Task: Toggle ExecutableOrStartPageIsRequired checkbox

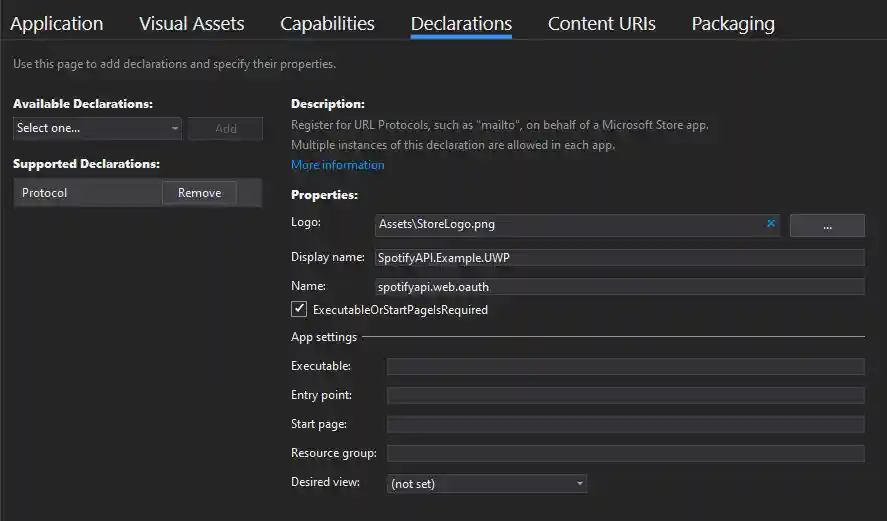Action: coord(299,310)
